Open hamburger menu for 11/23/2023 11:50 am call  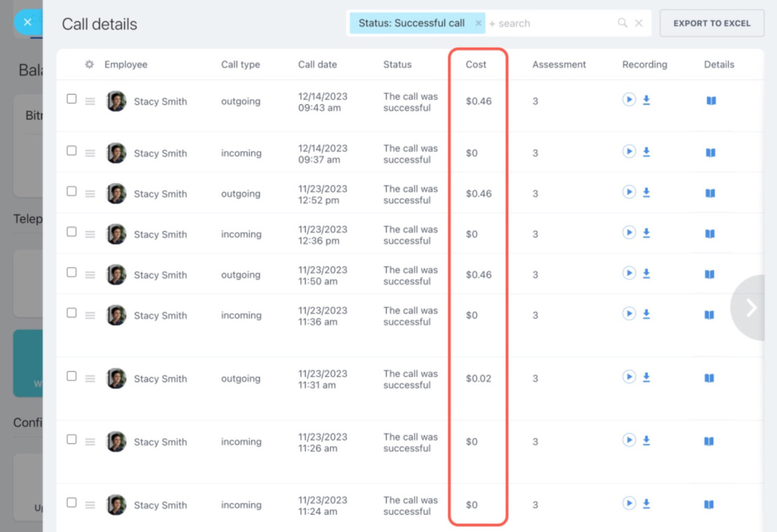[90, 275]
